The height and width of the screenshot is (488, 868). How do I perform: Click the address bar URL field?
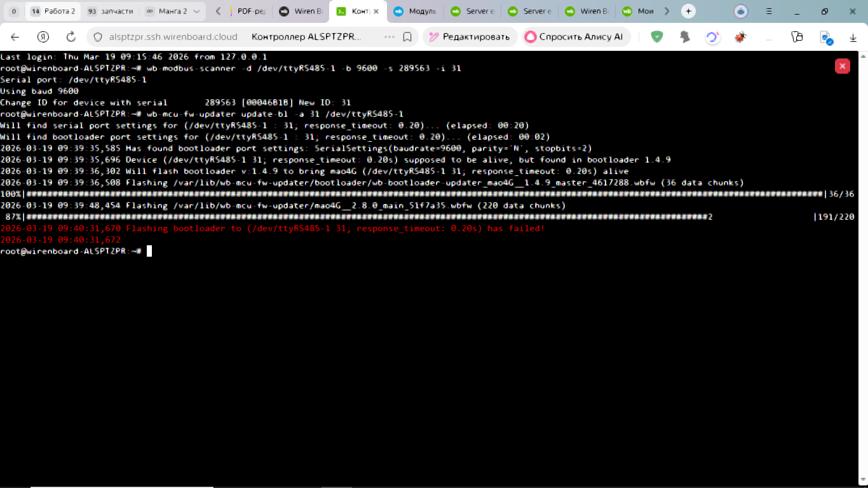(173, 37)
